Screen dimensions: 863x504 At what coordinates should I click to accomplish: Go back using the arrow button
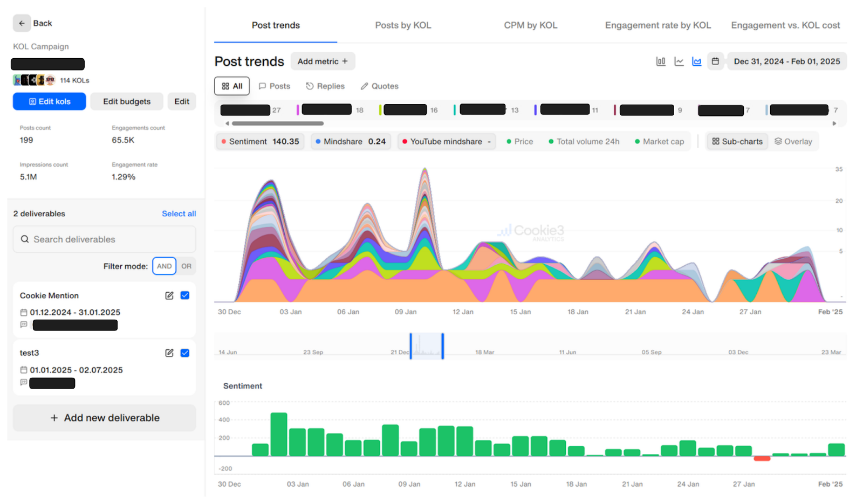click(x=22, y=23)
